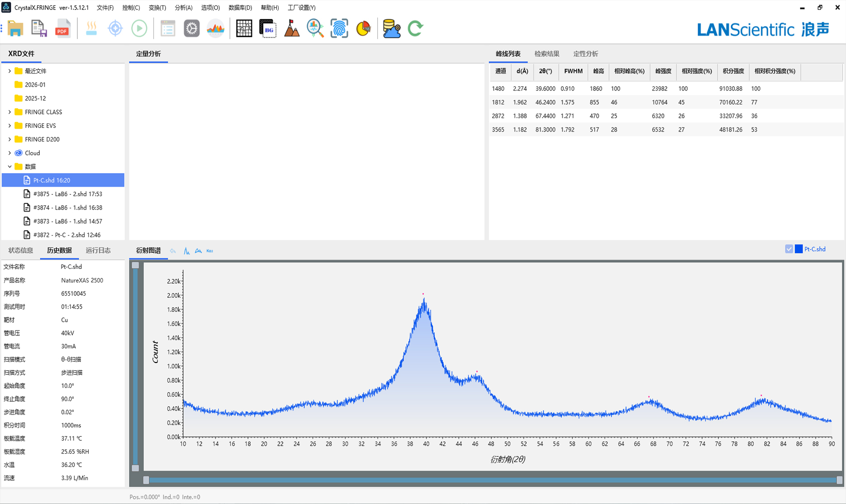Image resolution: width=846 pixels, height=504 pixels.
Task: Open the fingerprint phase identification icon
Action: click(x=339, y=28)
